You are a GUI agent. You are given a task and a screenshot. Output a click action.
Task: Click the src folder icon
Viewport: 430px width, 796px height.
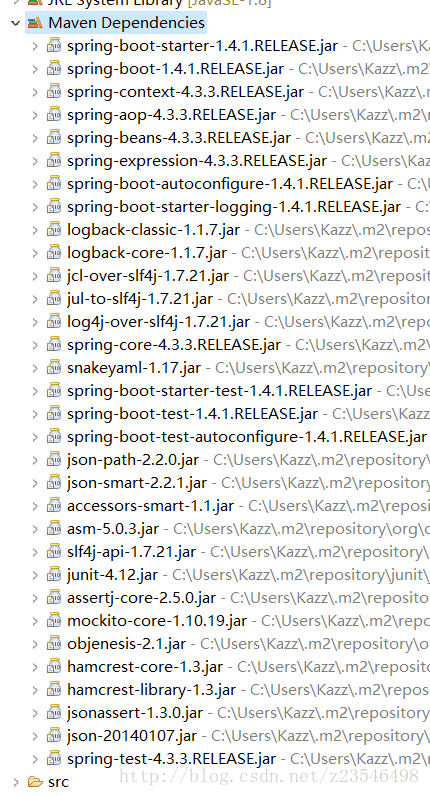tap(35, 781)
